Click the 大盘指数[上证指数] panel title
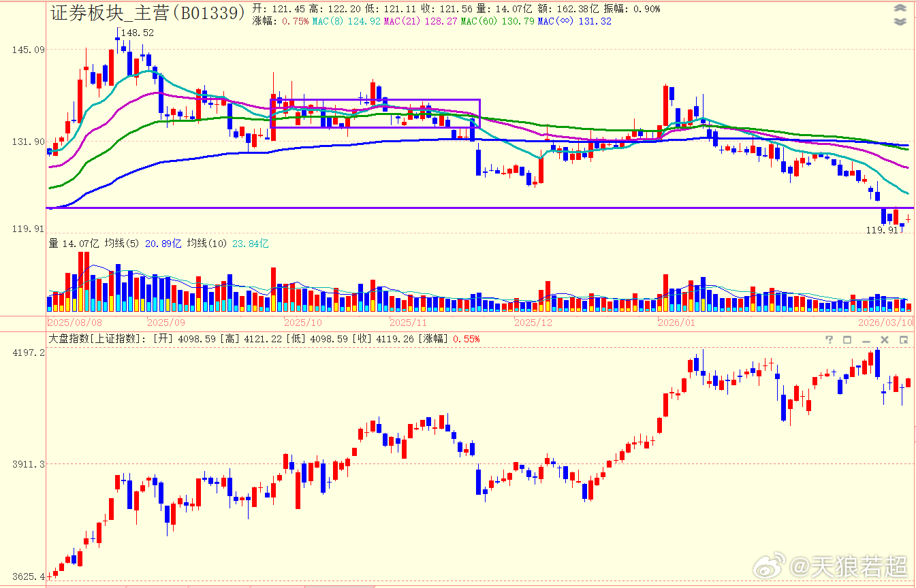The height and width of the screenshot is (588, 916). pyautogui.click(x=97, y=339)
